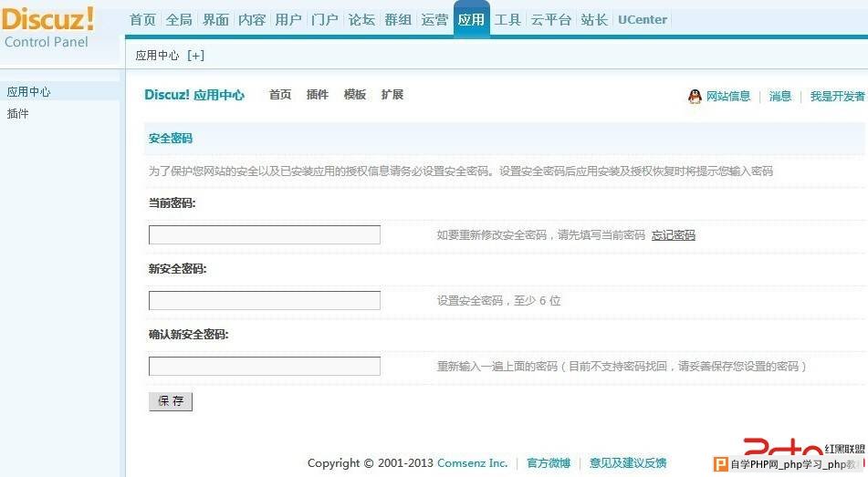Open the 论坛 top menu
Screen dimensions: 868x477
click(x=361, y=20)
